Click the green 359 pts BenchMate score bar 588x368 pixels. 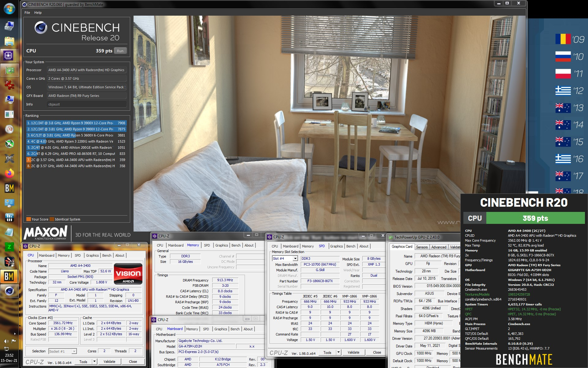[x=535, y=218]
